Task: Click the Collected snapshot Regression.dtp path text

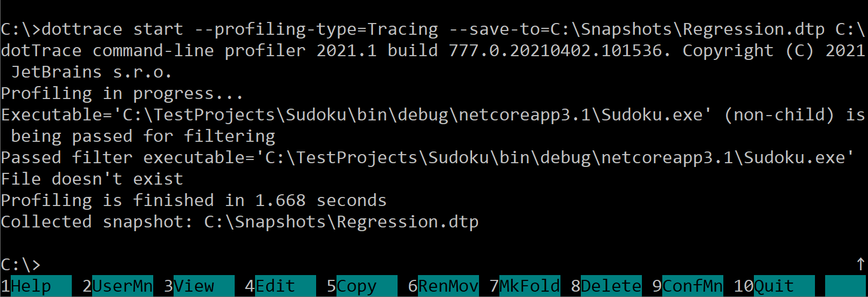Action: tap(341, 222)
